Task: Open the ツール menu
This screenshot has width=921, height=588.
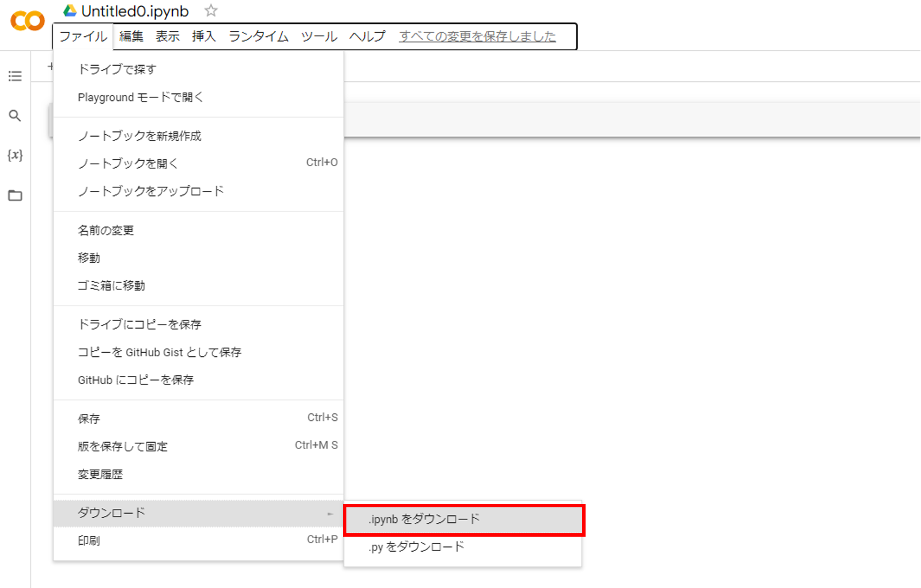Action: point(319,36)
